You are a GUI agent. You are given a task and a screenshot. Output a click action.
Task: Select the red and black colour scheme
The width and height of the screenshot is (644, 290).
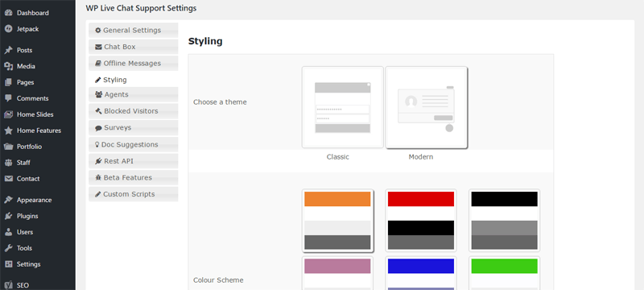pyautogui.click(x=421, y=220)
